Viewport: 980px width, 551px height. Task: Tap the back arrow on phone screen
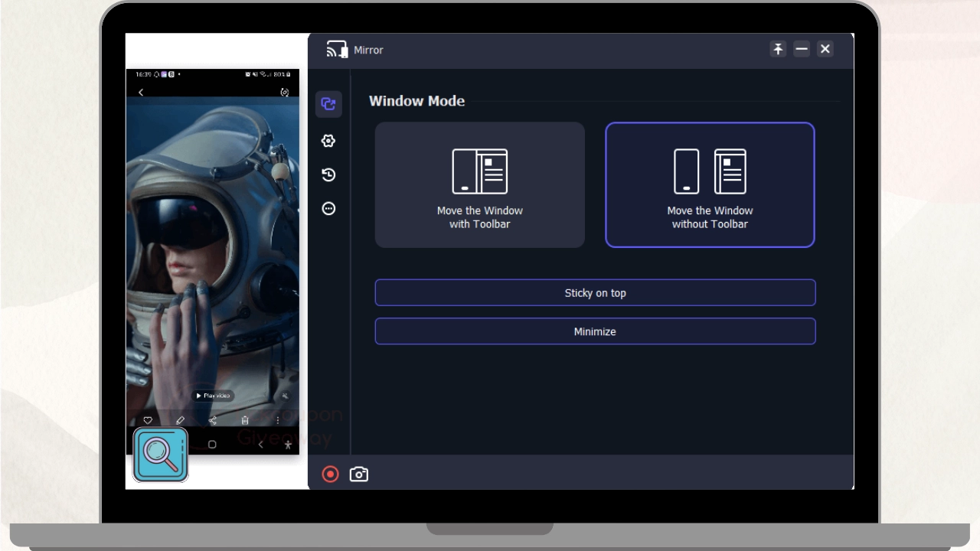click(141, 93)
